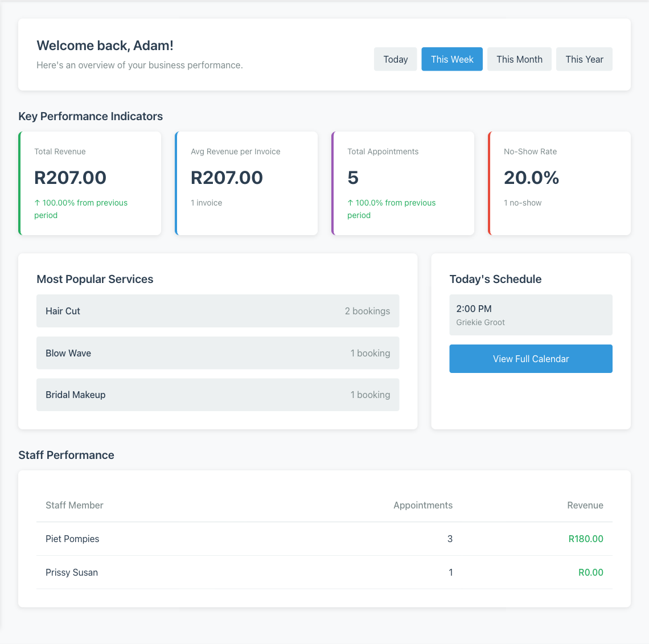Select the No-Show Rate card
The image size is (649, 644).
(559, 183)
